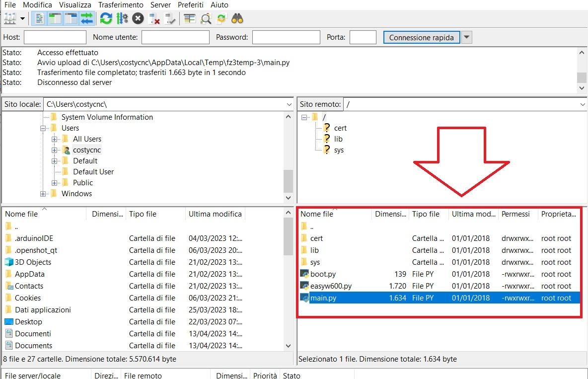This screenshot has width=588, height=379.
Task: Toggle processing of the transfer queue
Action: [x=122, y=18]
